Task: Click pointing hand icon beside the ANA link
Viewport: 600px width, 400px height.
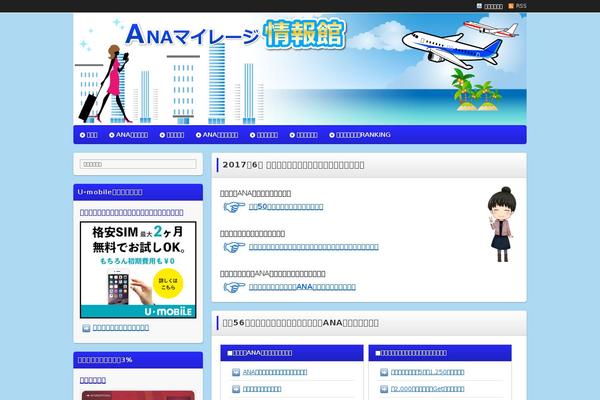Action: 234,287
